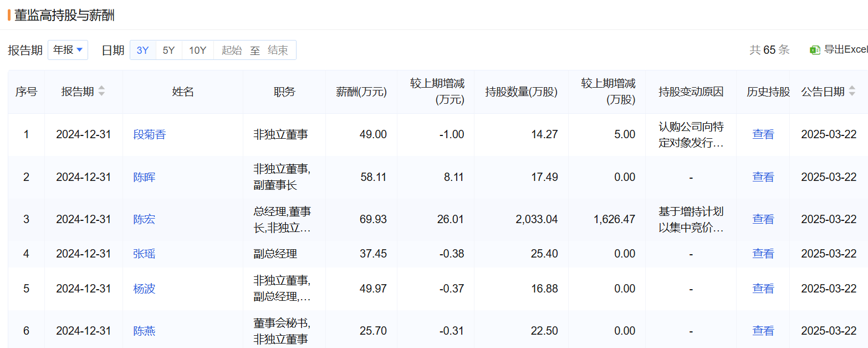Click the 序号 column header
This screenshot has height=348, width=868.
pyautogui.click(x=26, y=92)
